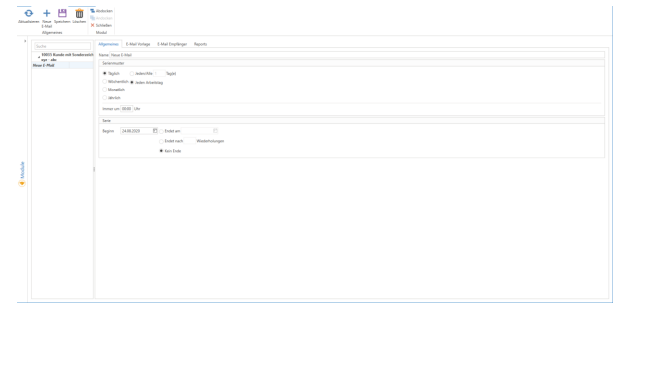This screenshot has width=656, height=386.
Task: Click into the Suche search box
Action: [62, 46]
